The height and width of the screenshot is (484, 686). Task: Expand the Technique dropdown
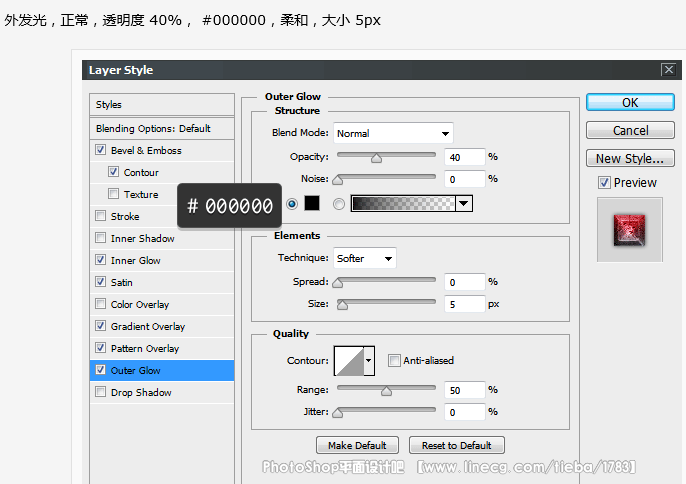tap(364, 259)
